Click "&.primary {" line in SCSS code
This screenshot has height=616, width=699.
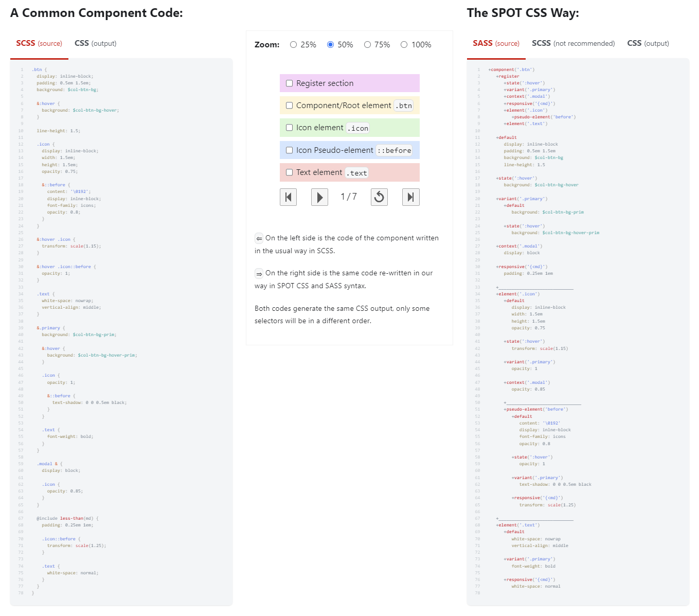(51, 328)
